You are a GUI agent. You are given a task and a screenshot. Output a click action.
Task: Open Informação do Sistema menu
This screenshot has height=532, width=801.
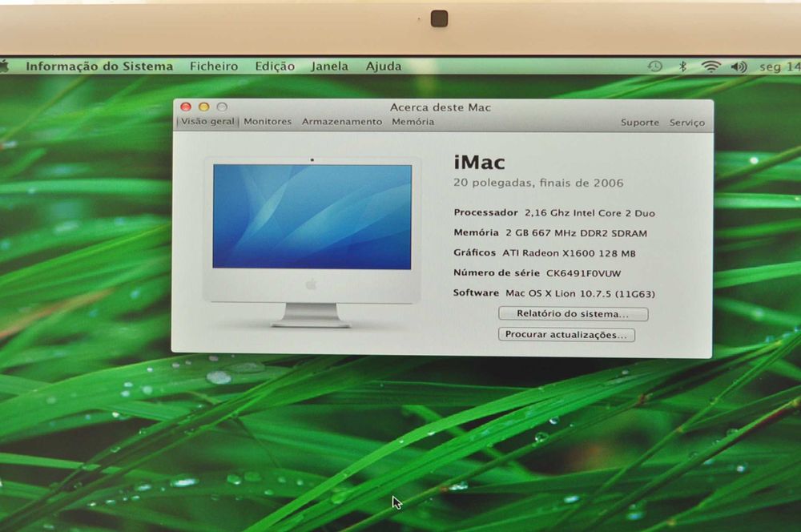99,66
